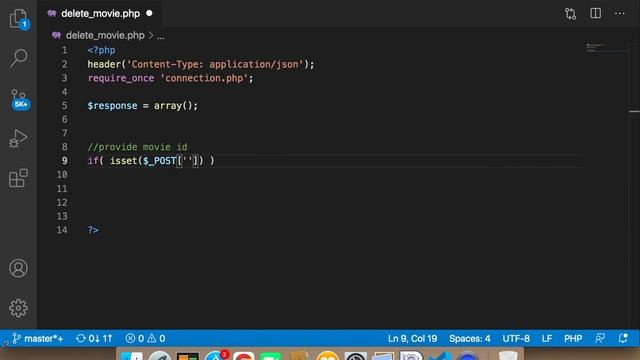Change language mode PHP in status bar

coord(573,338)
